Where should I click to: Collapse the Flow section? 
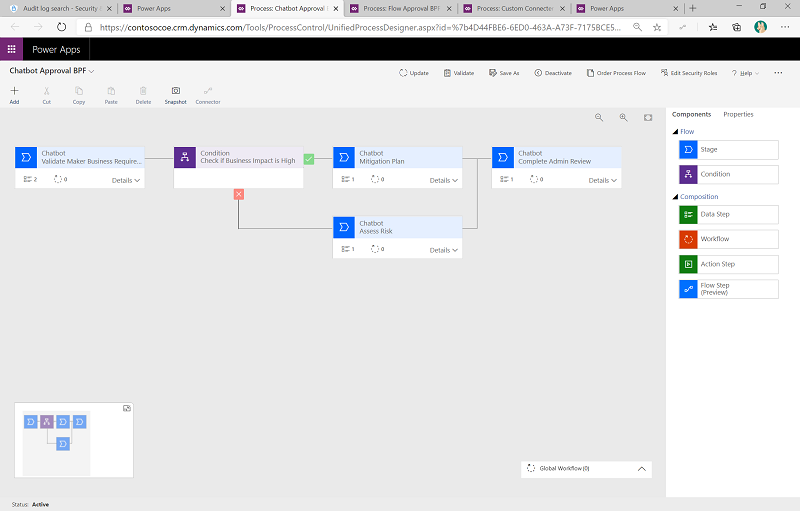tap(676, 132)
